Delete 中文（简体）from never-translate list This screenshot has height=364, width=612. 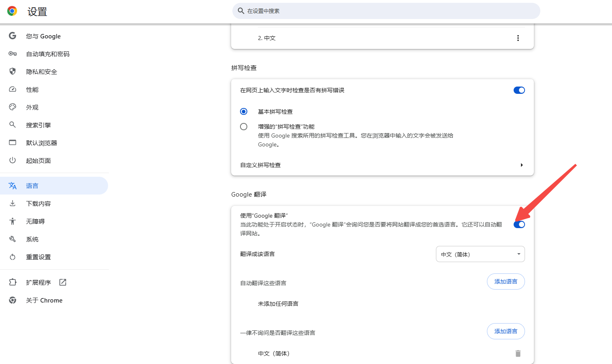[x=518, y=353]
